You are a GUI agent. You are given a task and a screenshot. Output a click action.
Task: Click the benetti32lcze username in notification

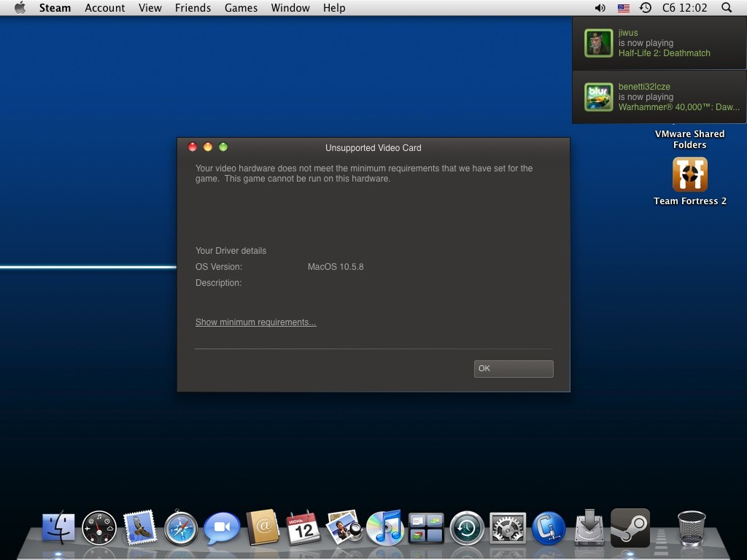644,87
